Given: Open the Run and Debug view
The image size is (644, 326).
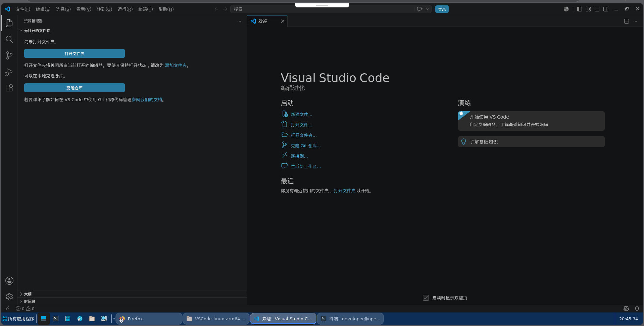Looking at the screenshot, I should [9, 72].
